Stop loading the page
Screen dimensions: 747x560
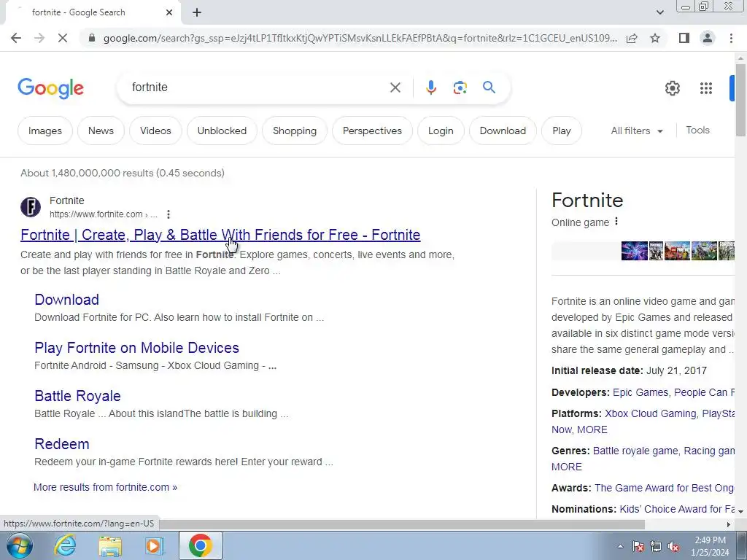tap(63, 38)
